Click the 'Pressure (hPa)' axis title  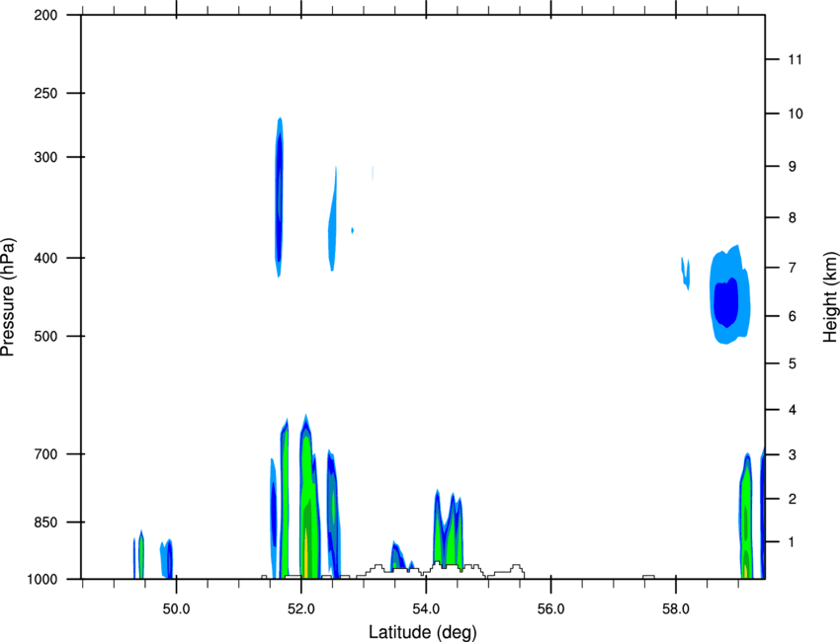pyautogui.click(x=8, y=297)
